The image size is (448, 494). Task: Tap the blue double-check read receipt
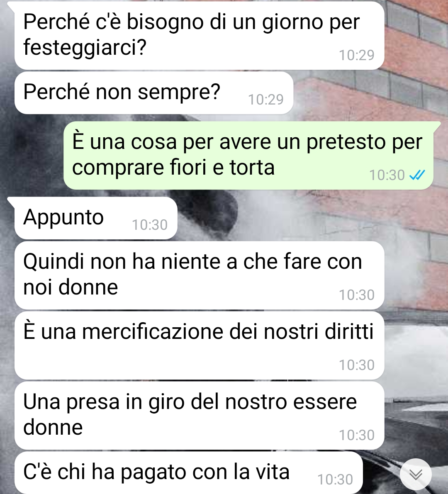(x=417, y=175)
